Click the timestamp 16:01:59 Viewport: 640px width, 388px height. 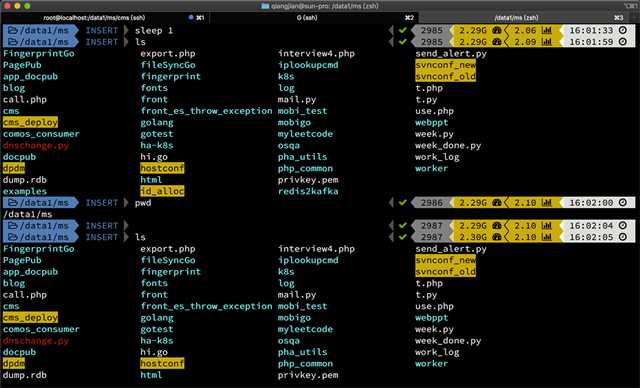[591, 42]
